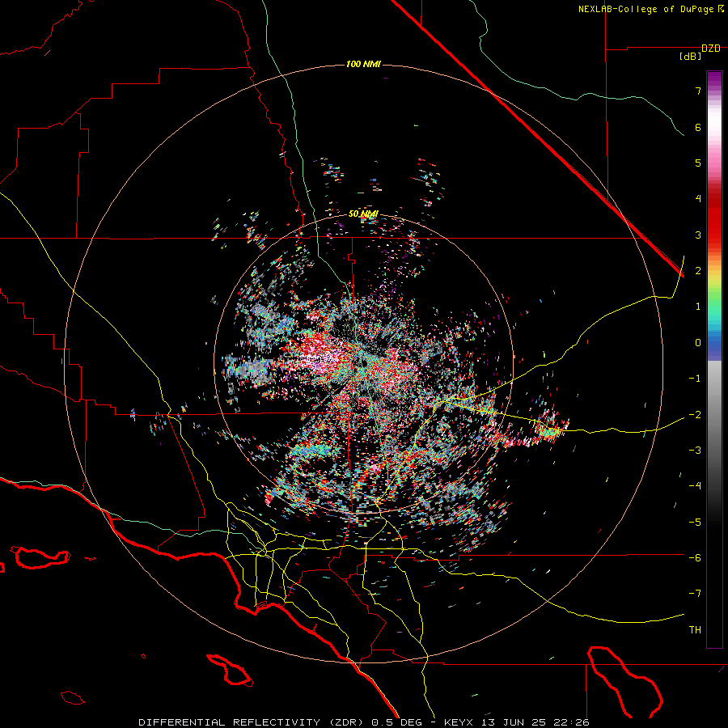
Task: Click the ZDR color scale bar
Action: coord(714,359)
